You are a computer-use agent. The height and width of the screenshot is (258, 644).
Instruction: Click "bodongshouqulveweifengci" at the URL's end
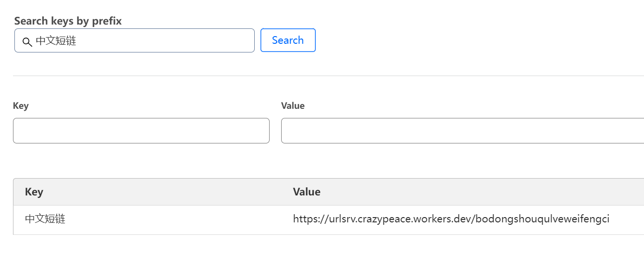coord(543,219)
